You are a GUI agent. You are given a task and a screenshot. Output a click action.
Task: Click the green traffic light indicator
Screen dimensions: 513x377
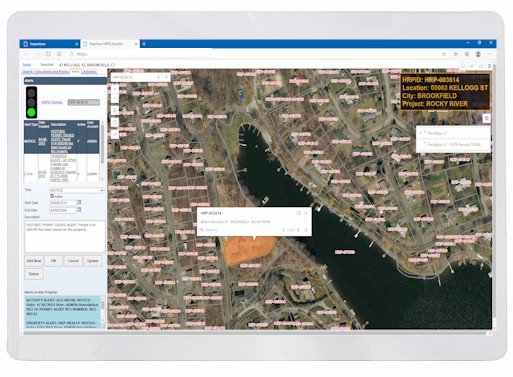(31, 112)
